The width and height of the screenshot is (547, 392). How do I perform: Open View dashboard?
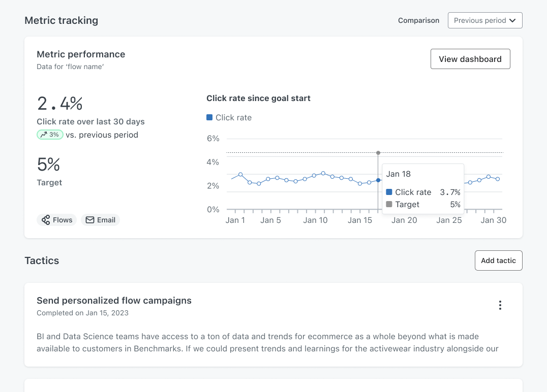pyautogui.click(x=470, y=59)
